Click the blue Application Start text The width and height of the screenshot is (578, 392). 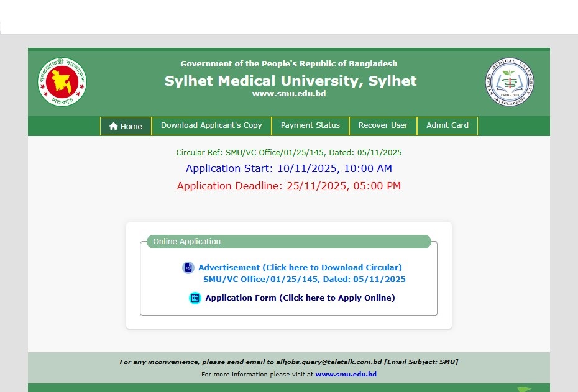coord(288,168)
